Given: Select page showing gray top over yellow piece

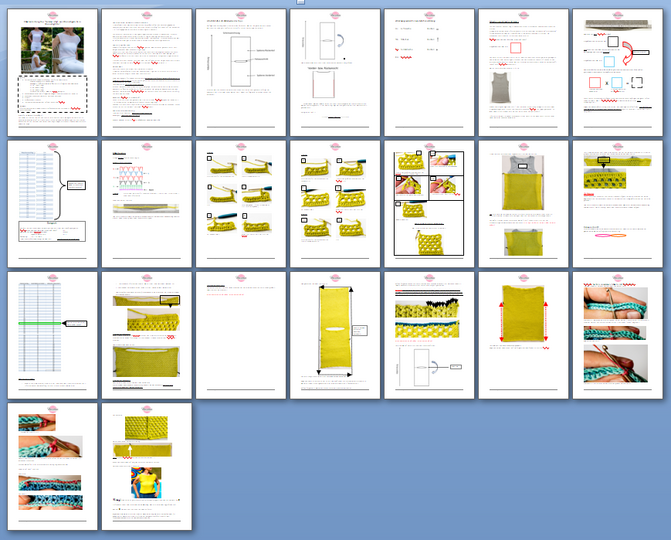Looking at the screenshot, I should click(522, 202).
